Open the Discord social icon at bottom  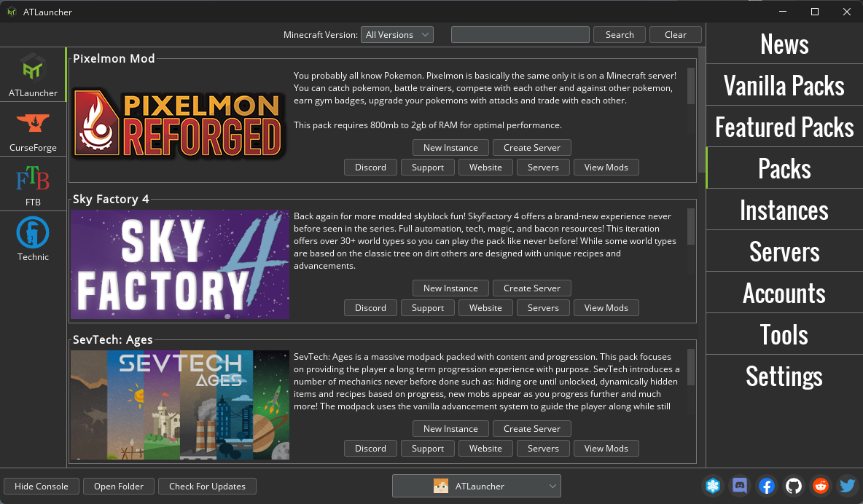click(740, 486)
